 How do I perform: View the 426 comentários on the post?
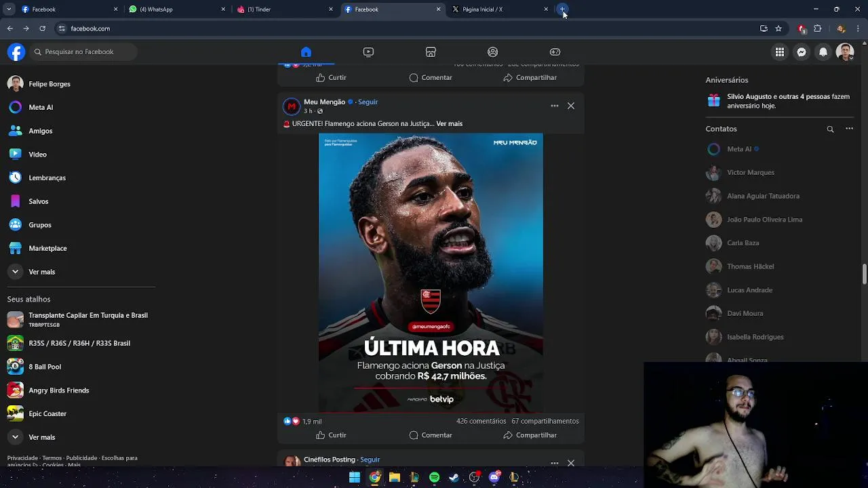[481, 421]
